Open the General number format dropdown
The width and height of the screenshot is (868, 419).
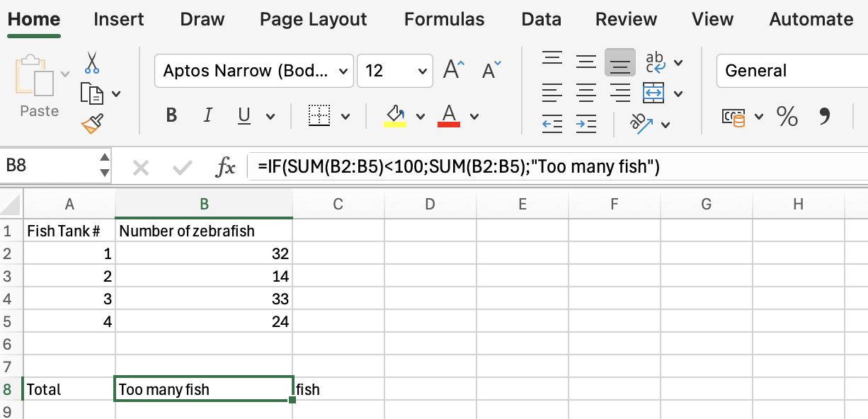tap(792, 71)
